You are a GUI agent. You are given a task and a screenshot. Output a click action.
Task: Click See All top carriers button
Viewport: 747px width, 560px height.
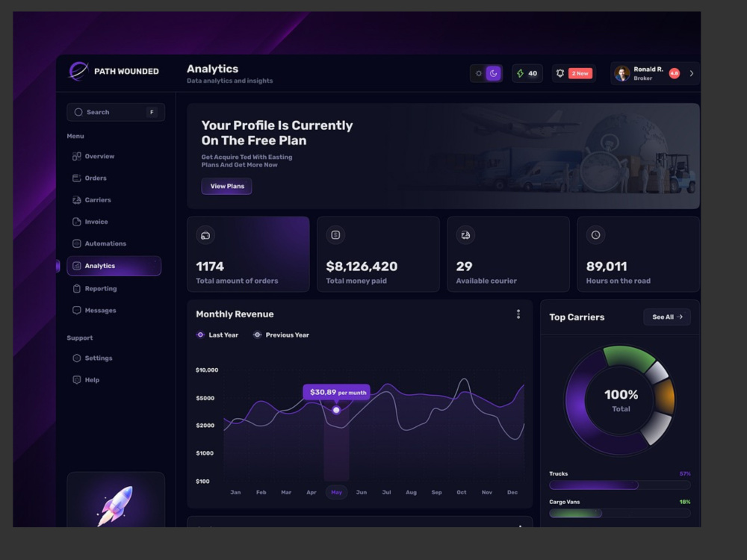pos(667,317)
